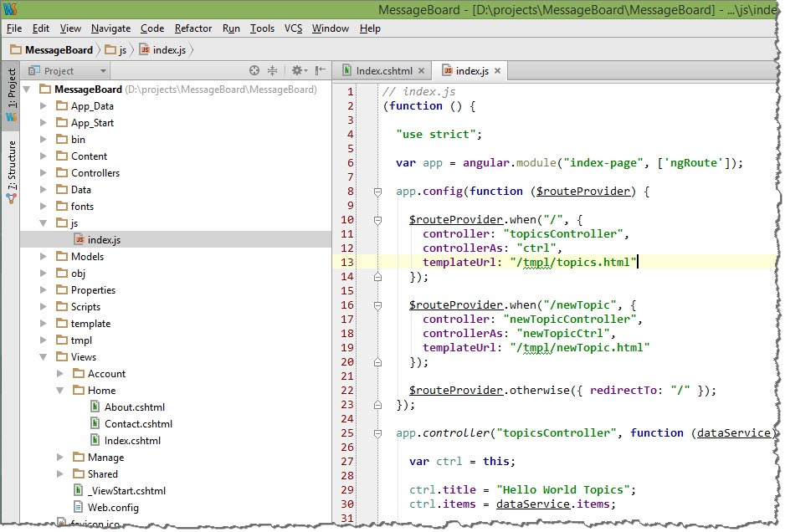The width and height of the screenshot is (785, 532).
Task: Click the Collapse All icon in Project toolbar
Action: point(273,70)
